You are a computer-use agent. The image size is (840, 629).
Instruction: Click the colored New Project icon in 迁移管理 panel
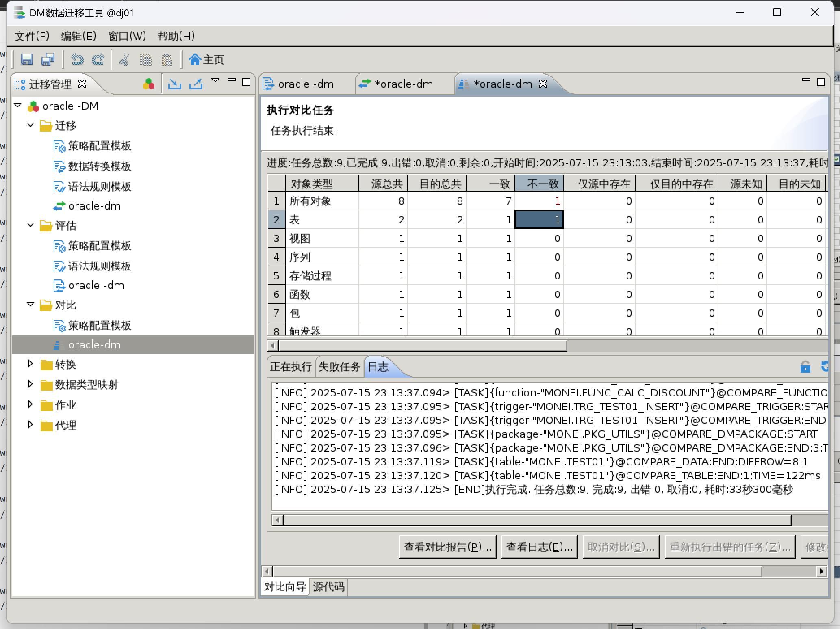click(149, 84)
